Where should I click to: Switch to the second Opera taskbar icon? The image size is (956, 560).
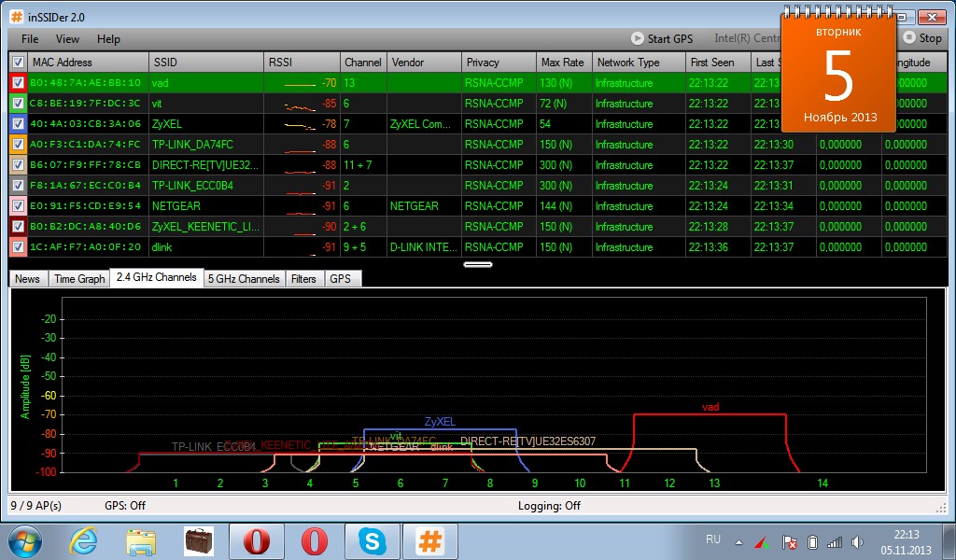[315, 541]
